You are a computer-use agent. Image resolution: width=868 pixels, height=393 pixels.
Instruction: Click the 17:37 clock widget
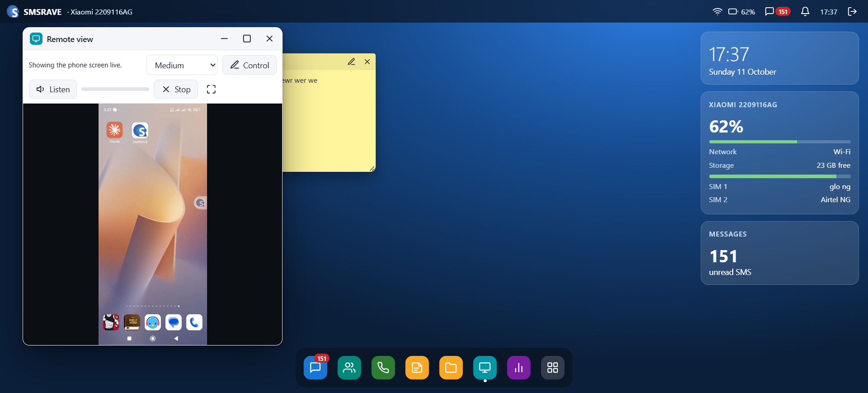779,58
